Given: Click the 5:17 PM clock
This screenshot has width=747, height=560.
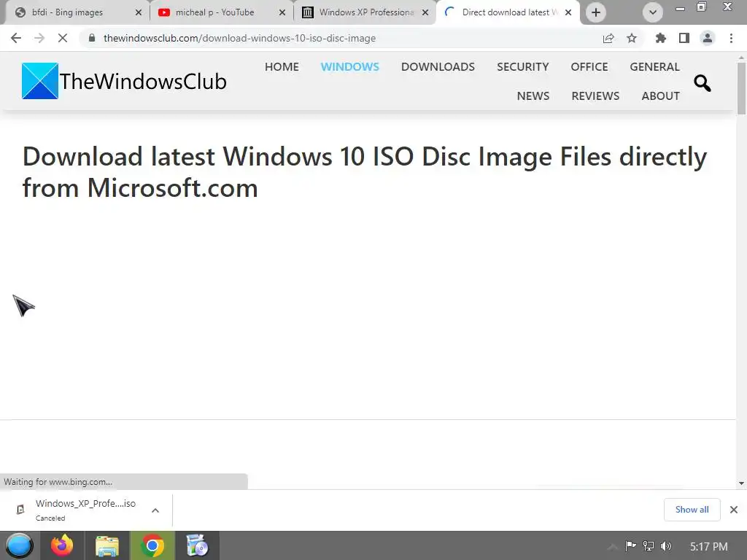Looking at the screenshot, I should (x=709, y=546).
